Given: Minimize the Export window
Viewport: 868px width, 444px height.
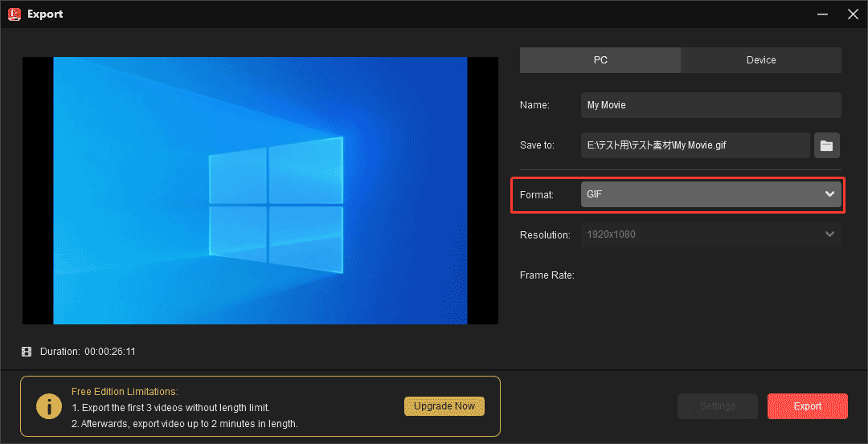Looking at the screenshot, I should pos(825,14).
